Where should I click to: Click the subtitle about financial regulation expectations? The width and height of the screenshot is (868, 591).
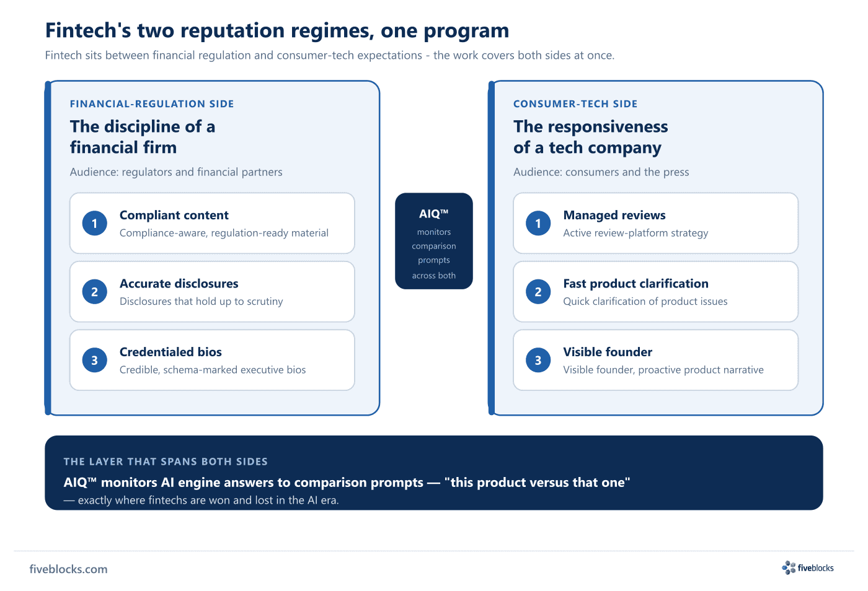(x=330, y=55)
